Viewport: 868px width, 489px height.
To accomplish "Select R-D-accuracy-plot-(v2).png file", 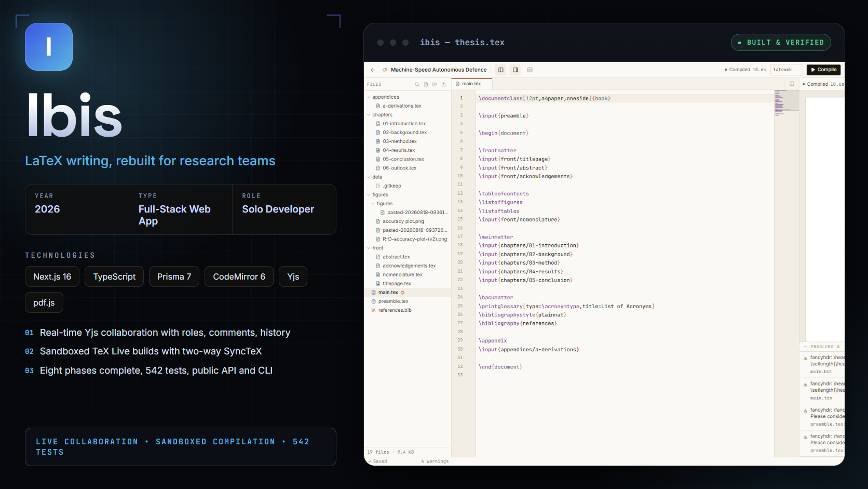I will point(408,239).
